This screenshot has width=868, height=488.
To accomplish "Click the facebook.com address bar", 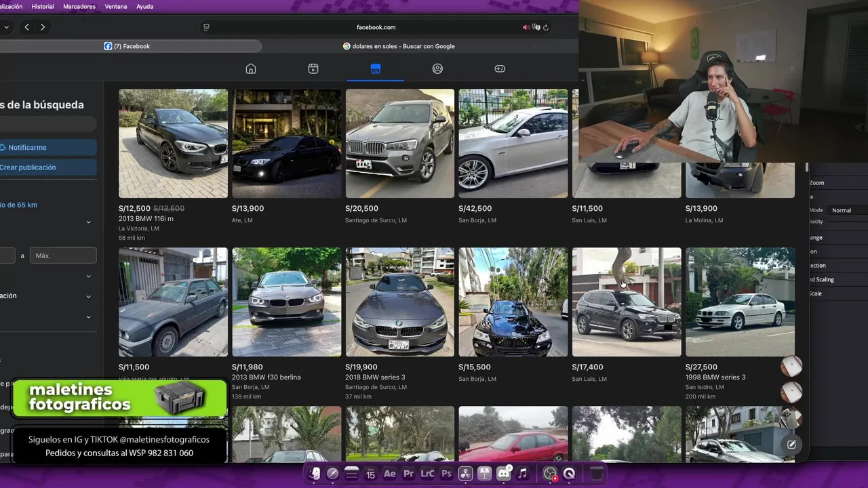I will click(376, 27).
